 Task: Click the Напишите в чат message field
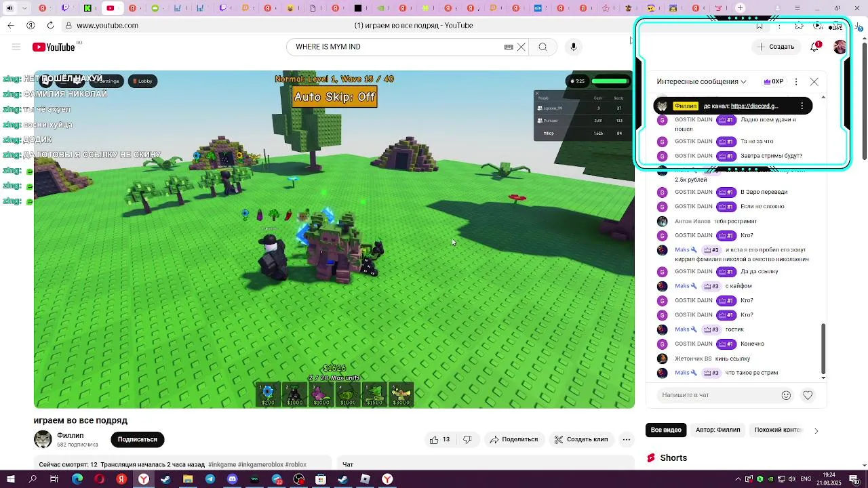click(717, 395)
